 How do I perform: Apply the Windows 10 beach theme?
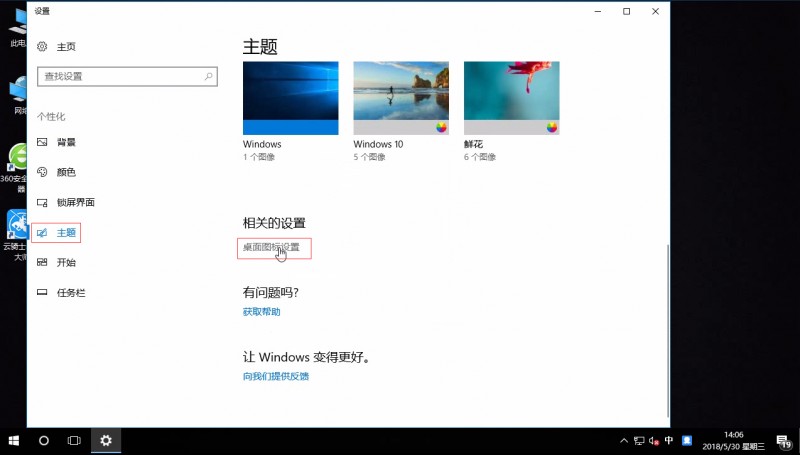[401, 98]
